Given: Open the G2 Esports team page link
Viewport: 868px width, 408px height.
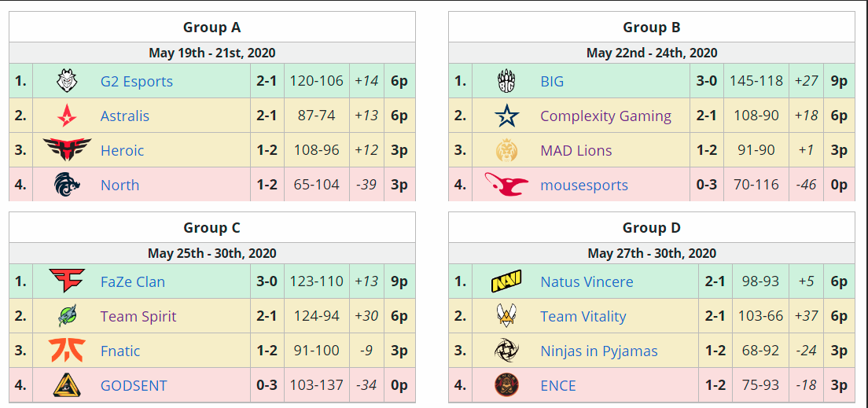Looking at the screenshot, I should tap(137, 82).
